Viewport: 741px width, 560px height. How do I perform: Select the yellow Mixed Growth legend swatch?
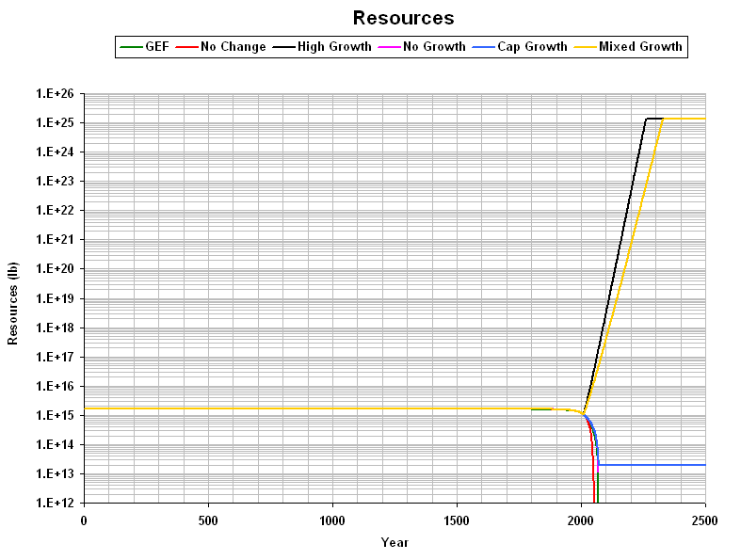586,46
